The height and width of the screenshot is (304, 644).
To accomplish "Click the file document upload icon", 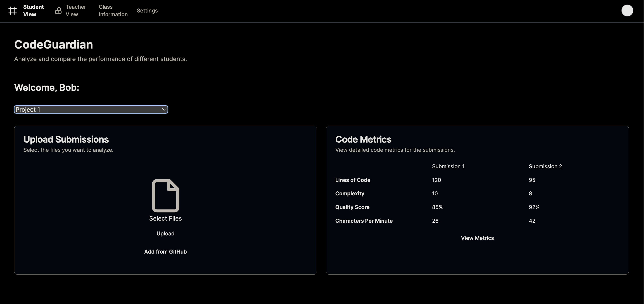I will tap(165, 195).
